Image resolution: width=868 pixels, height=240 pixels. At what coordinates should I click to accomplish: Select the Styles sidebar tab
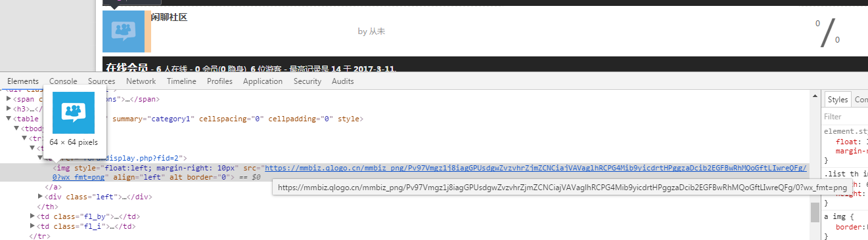pyautogui.click(x=838, y=100)
